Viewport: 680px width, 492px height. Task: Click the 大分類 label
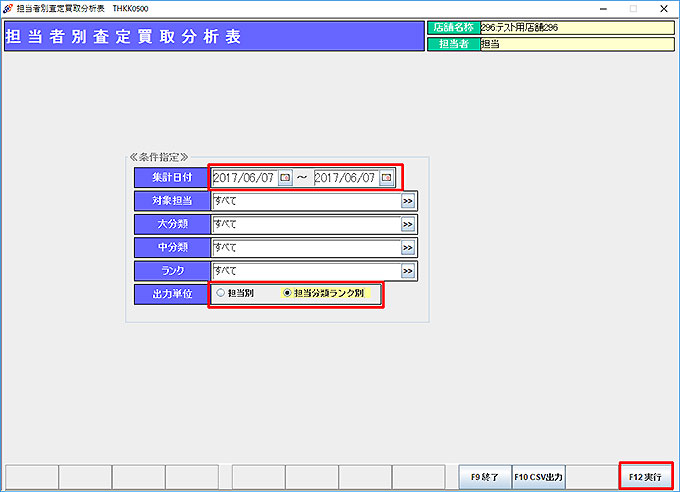point(172,224)
